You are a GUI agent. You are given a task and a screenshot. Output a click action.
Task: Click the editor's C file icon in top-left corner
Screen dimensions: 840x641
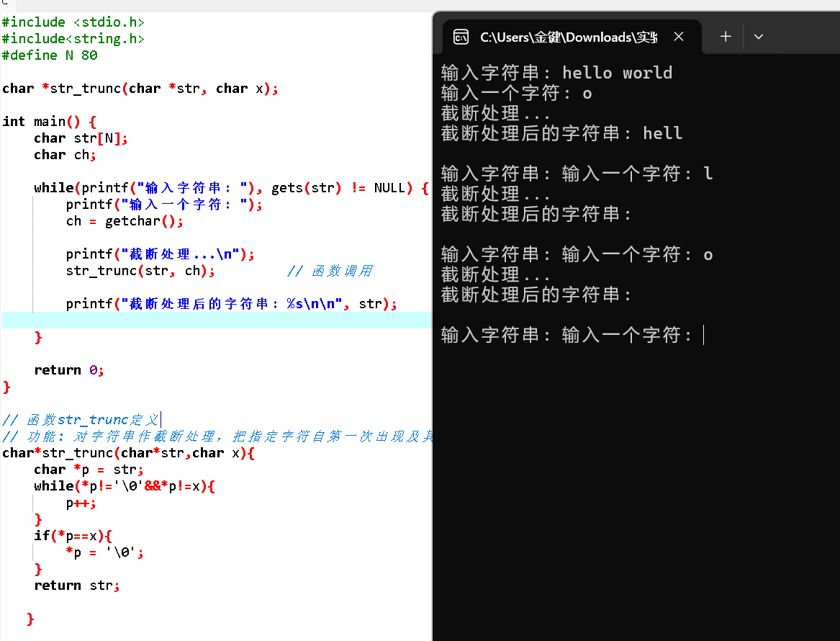click(x=6, y=4)
